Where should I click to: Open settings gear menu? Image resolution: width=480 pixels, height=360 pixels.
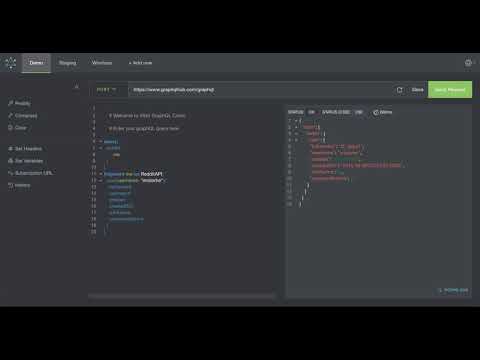tap(468, 63)
